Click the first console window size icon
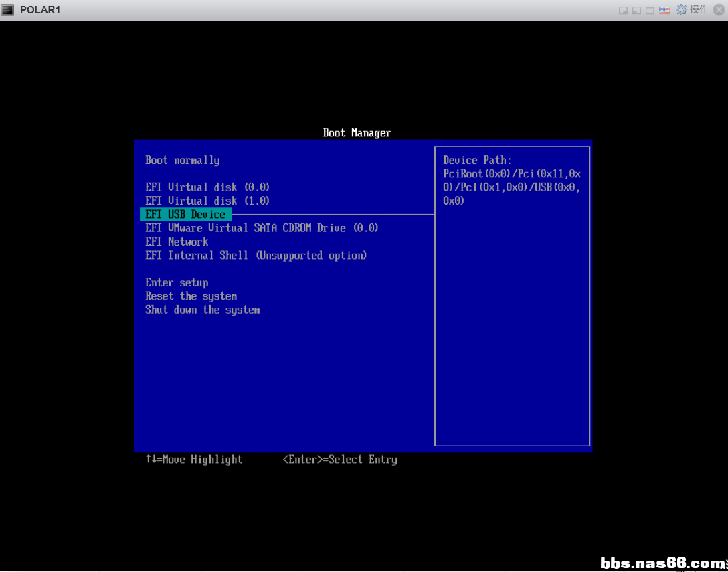This screenshot has height=572, width=728. click(622, 11)
